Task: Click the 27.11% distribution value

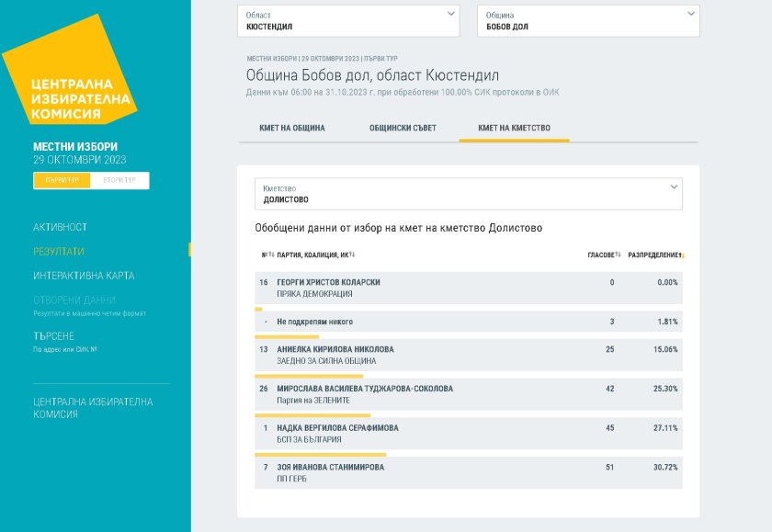Action: pyautogui.click(x=665, y=427)
